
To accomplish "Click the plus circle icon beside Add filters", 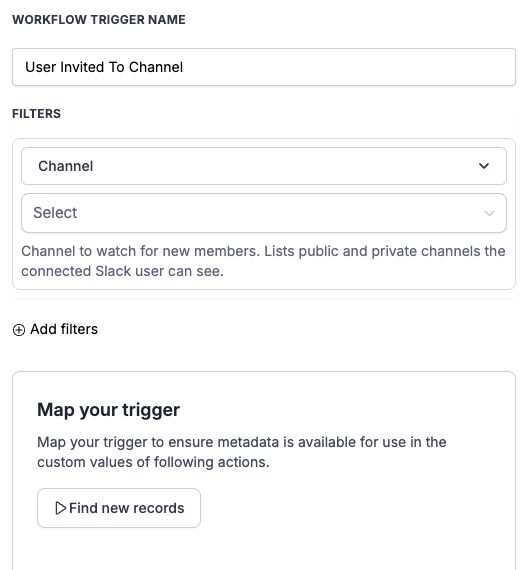I will point(19,330).
